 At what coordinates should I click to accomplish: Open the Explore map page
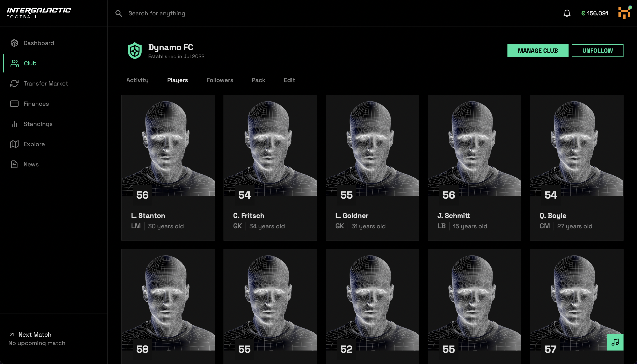point(34,144)
